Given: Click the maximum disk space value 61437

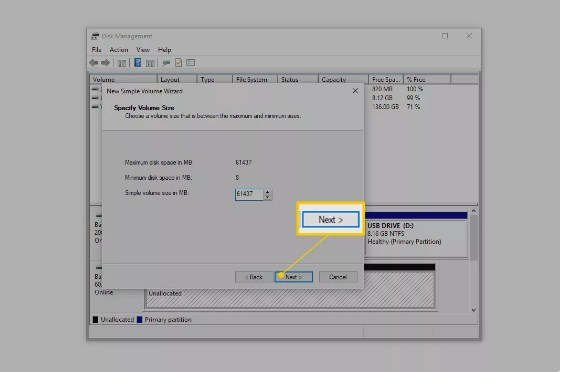Looking at the screenshot, I should (243, 163).
